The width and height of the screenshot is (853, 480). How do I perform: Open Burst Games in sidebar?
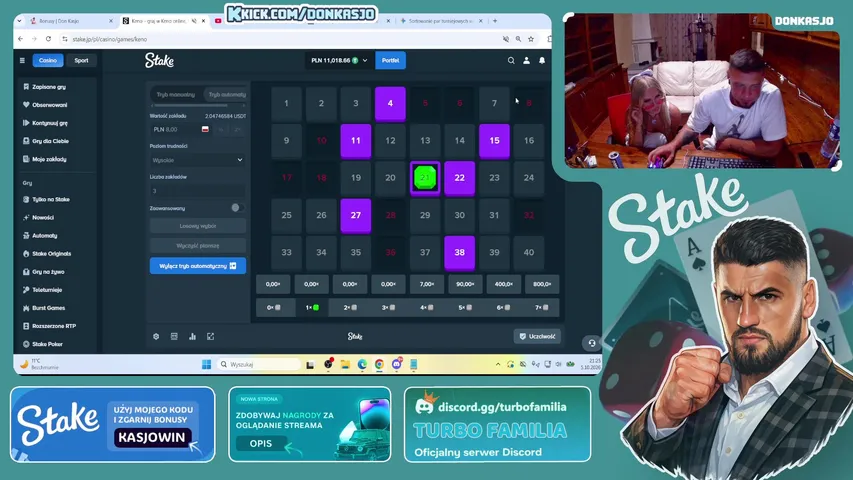click(48, 307)
